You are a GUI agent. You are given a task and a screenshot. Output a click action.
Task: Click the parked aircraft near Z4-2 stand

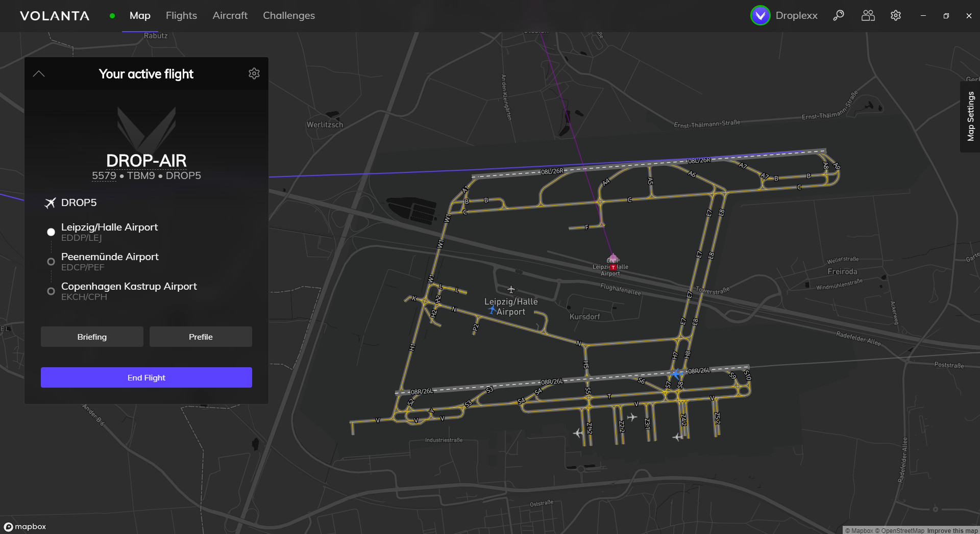677,437
